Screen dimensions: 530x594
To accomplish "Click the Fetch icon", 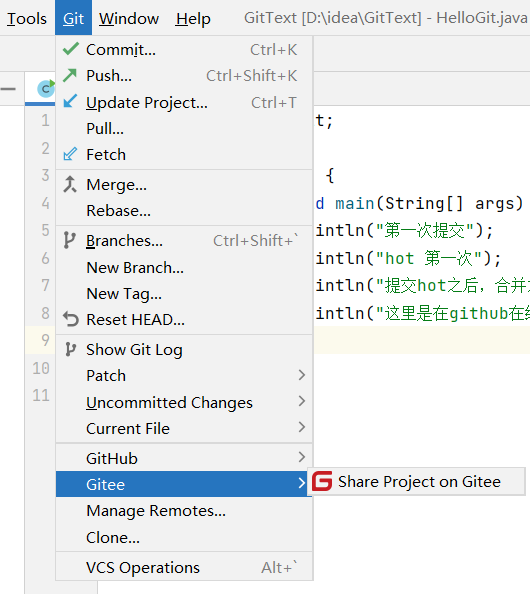I will 70,154.
